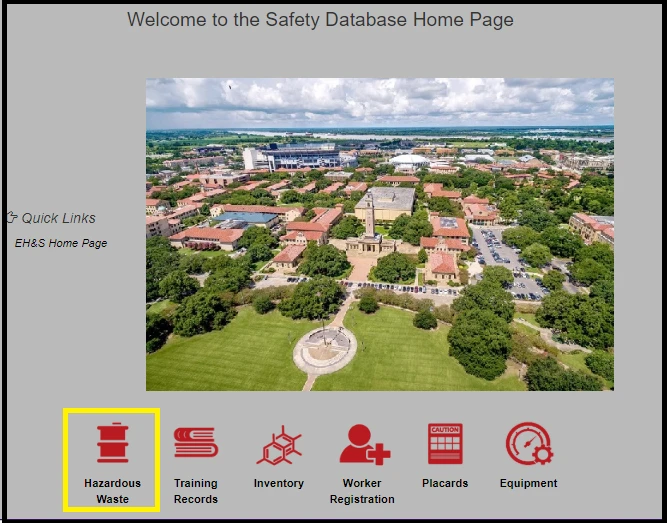Click the Worker Registration person icon
The image size is (667, 523).
pyautogui.click(x=363, y=444)
